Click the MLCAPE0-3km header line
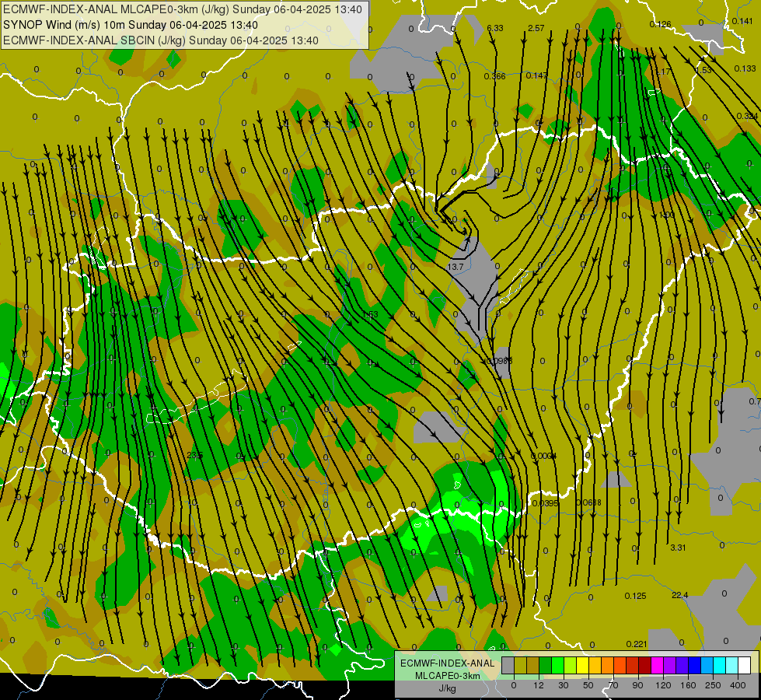761x700 pixels. 183,9
